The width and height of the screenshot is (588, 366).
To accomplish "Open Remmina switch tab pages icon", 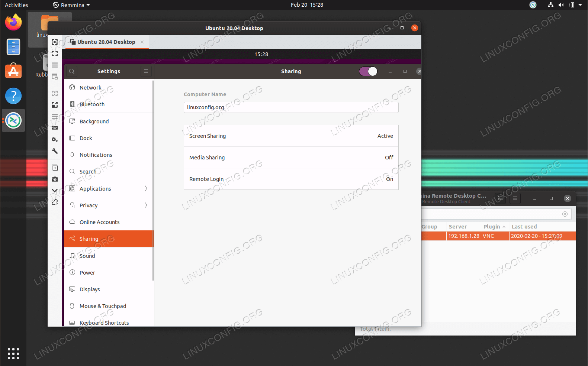I will coord(55,65).
